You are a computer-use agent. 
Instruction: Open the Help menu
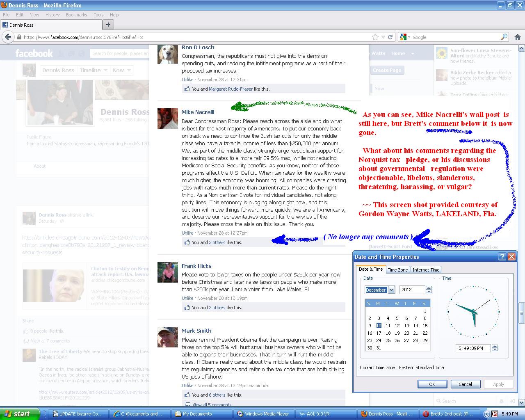click(x=114, y=15)
